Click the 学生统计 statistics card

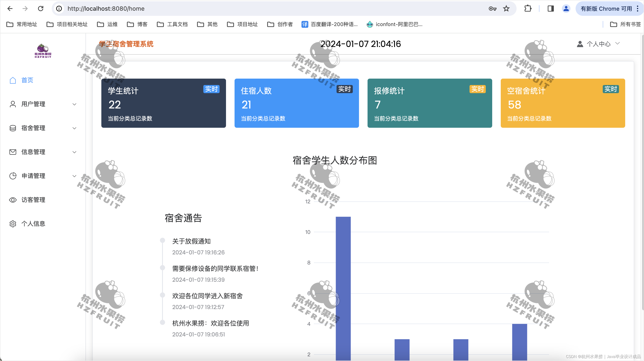[x=164, y=103]
